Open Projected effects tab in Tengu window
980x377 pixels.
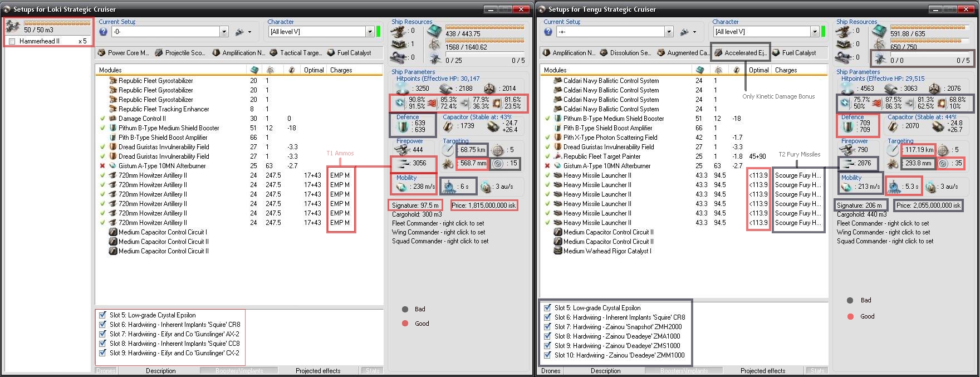(763, 371)
